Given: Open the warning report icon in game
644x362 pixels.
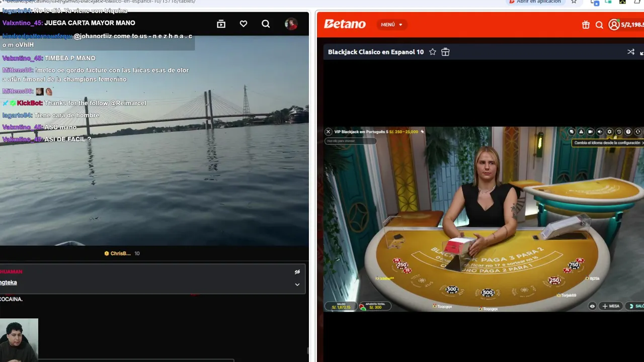Looking at the screenshot, I should tap(581, 132).
